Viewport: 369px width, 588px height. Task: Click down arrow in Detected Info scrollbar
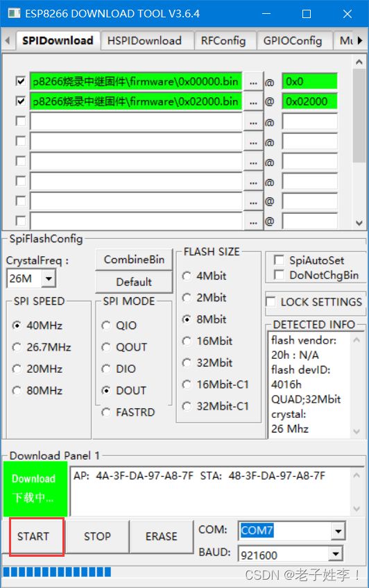[x=357, y=431]
